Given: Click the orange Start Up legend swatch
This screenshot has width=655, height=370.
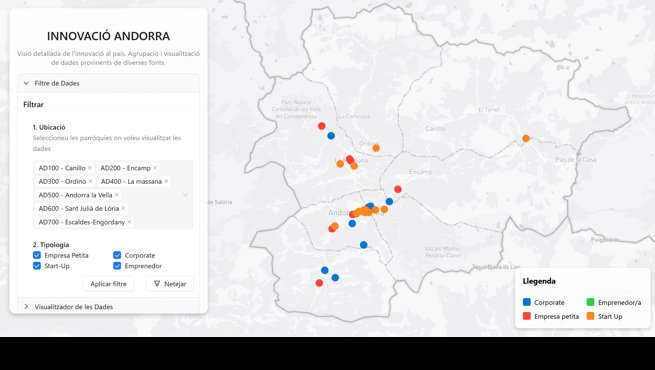Looking at the screenshot, I should coord(590,317).
